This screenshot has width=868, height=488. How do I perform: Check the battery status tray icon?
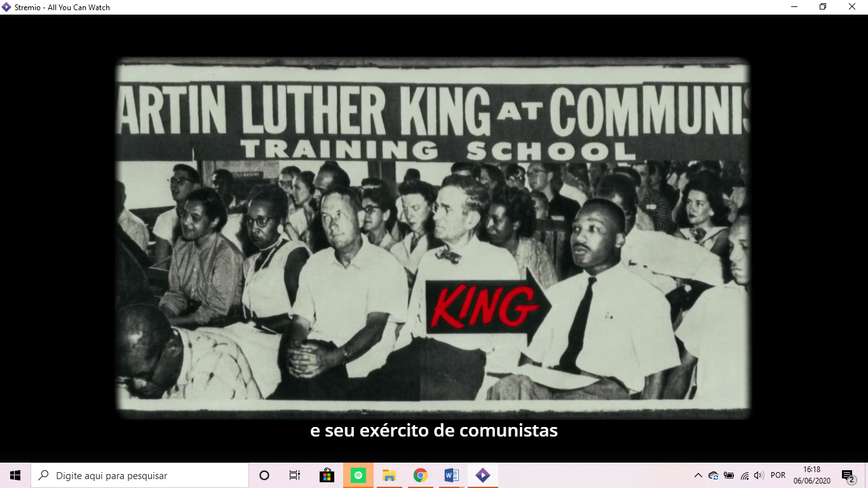click(x=729, y=475)
